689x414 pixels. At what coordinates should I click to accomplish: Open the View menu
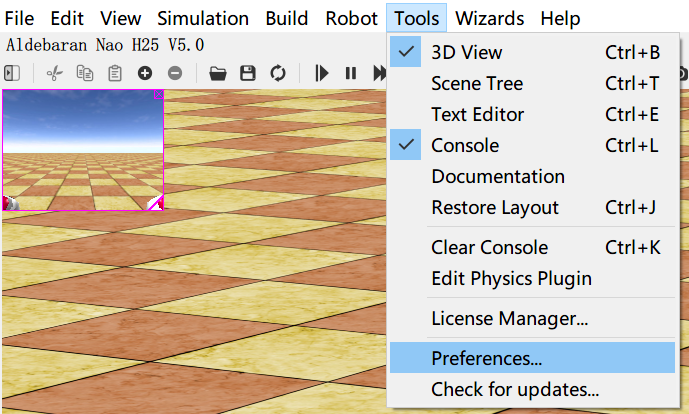[120, 18]
